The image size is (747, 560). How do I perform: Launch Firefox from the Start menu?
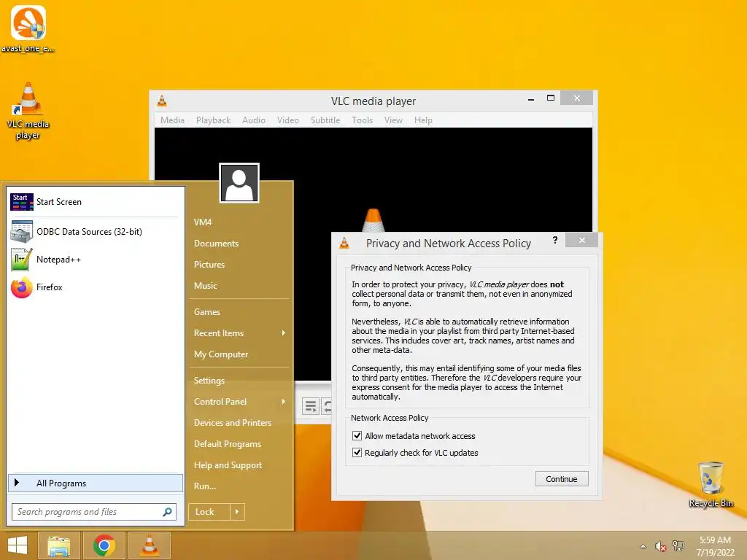96,287
